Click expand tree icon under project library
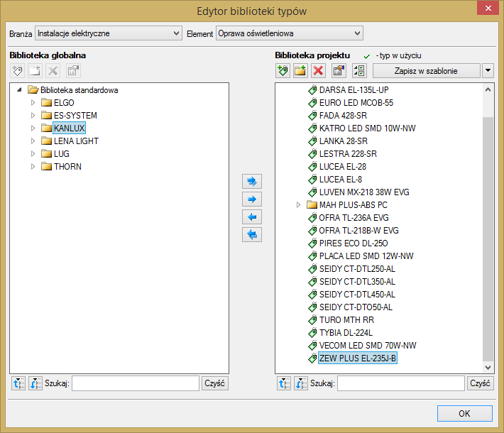The height and width of the screenshot is (433, 504). pyautogui.click(x=284, y=383)
